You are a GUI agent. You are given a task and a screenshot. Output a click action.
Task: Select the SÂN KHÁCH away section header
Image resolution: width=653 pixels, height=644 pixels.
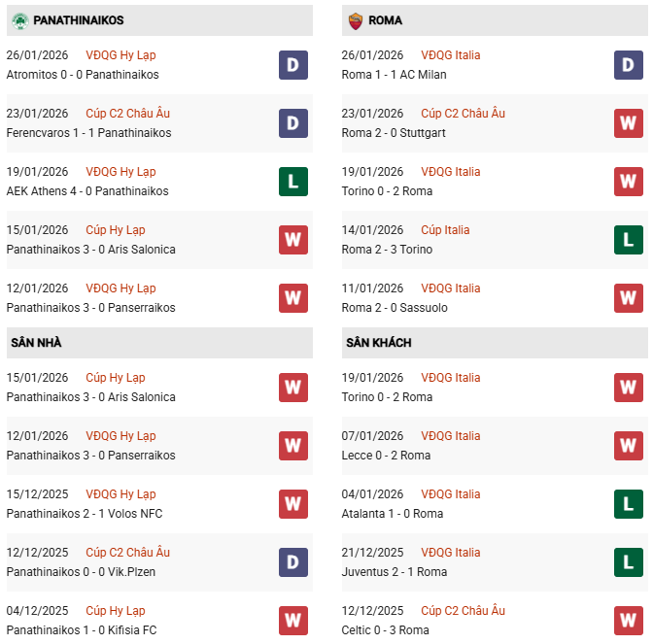[x=378, y=343]
